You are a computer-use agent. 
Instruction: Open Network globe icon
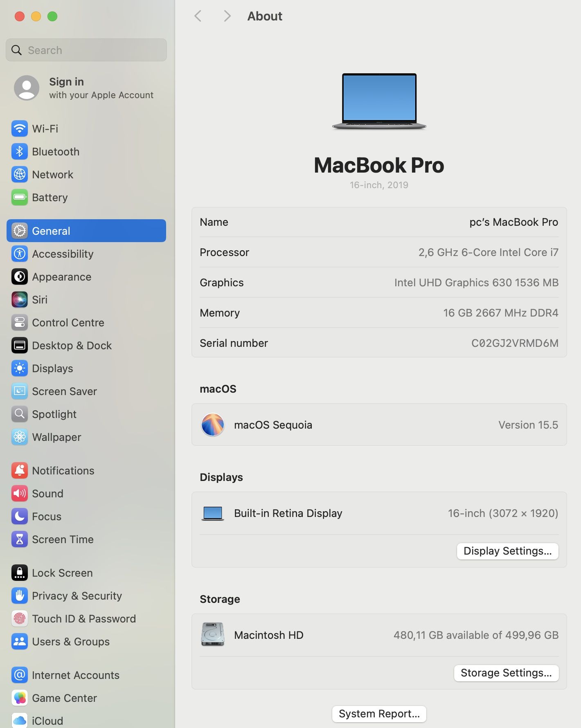click(20, 175)
